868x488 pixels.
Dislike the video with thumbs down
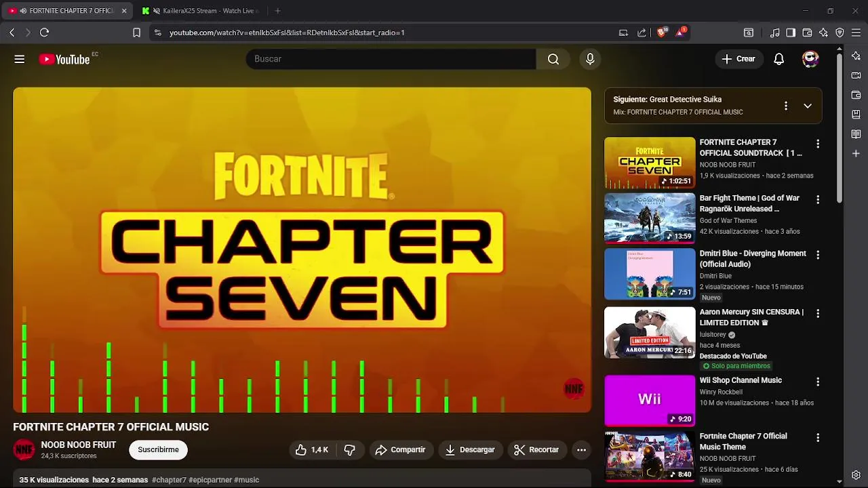[x=350, y=449]
